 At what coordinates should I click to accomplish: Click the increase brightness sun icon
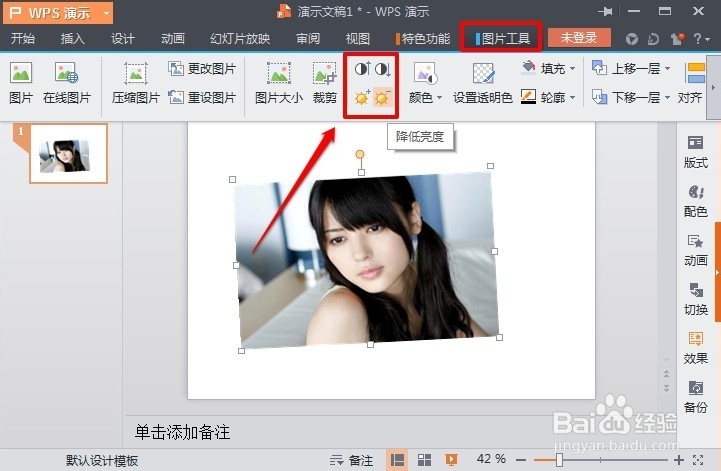[x=362, y=97]
